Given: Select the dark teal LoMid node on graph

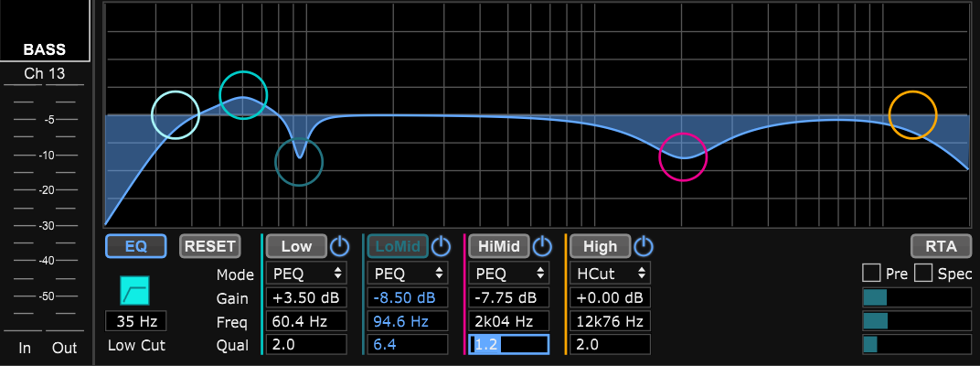Looking at the screenshot, I should tap(299, 162).
